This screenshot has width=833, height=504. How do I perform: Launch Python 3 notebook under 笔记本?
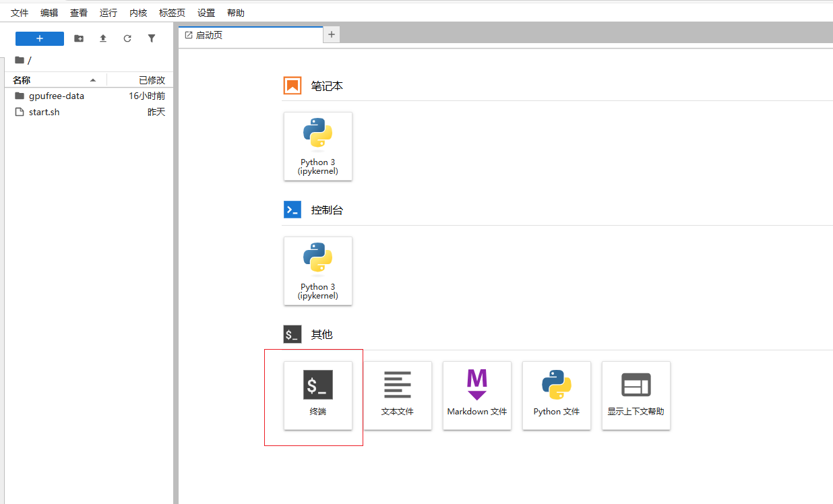coord(318,146)
